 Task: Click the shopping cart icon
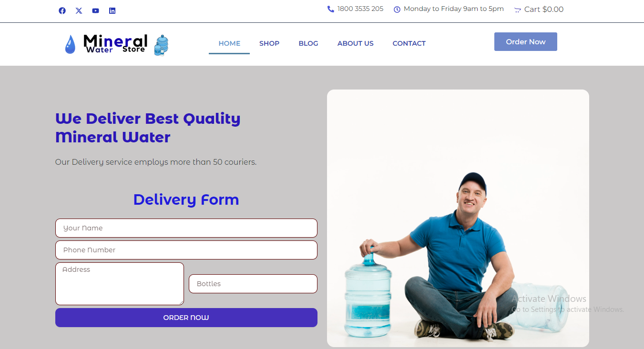pos(517,10)
